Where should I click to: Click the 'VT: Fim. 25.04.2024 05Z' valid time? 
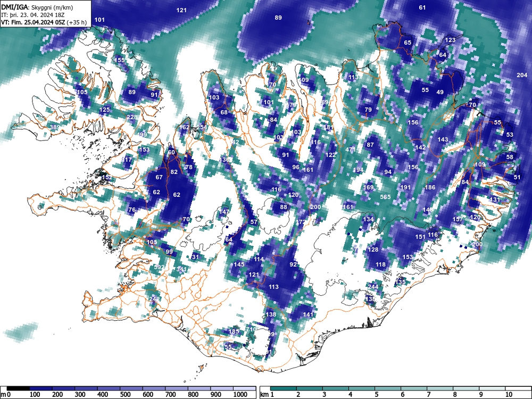(33, 22)
